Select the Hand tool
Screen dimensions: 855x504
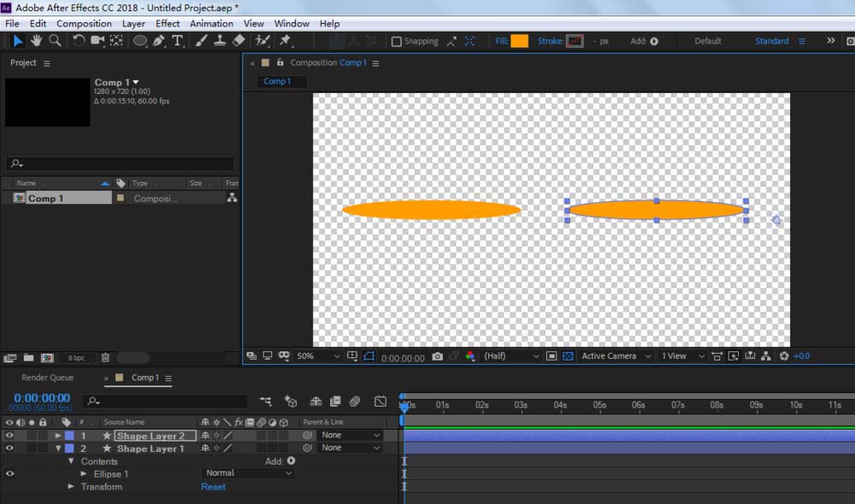(x=37, y=40)
